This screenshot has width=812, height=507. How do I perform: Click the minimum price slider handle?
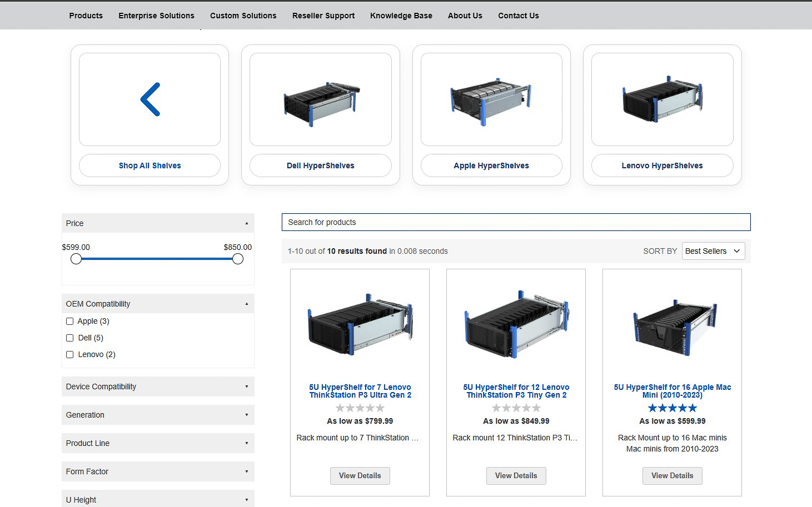click(x=76, y=259)
